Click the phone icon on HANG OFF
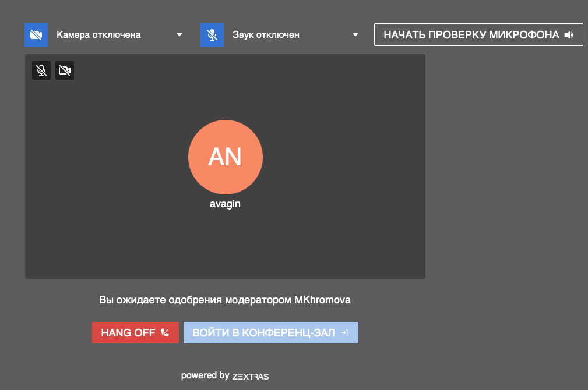 [165, 333]
